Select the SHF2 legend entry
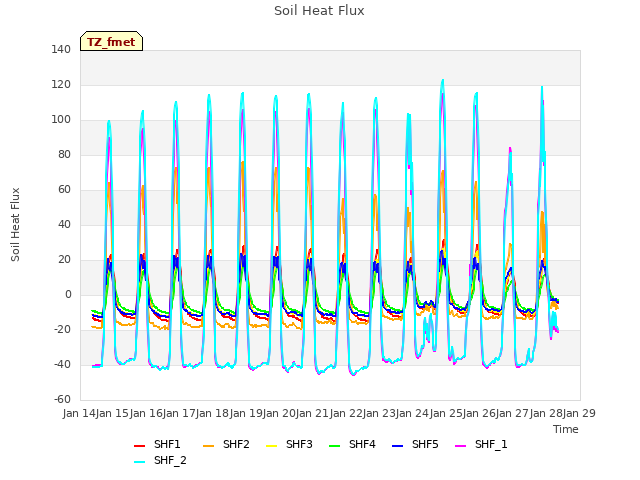The height and width of the screenshot is (480, 640). coord(226,444)
